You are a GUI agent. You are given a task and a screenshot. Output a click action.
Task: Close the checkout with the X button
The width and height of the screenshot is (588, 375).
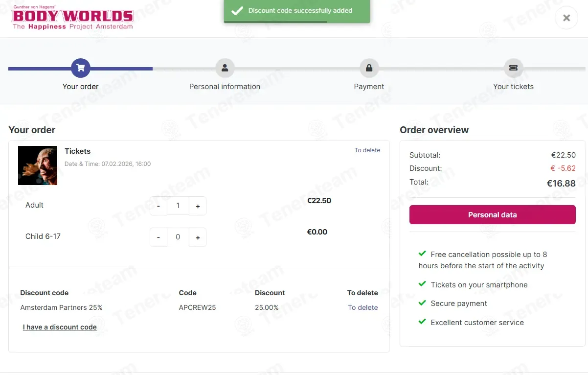point(566,18)
